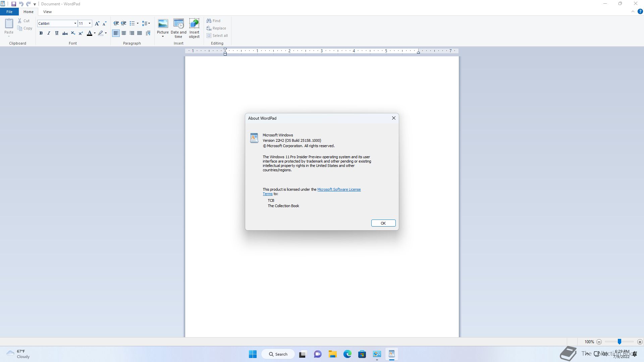Open the list style dropdown arrow
644x362 pixels.
pos(138,23)
